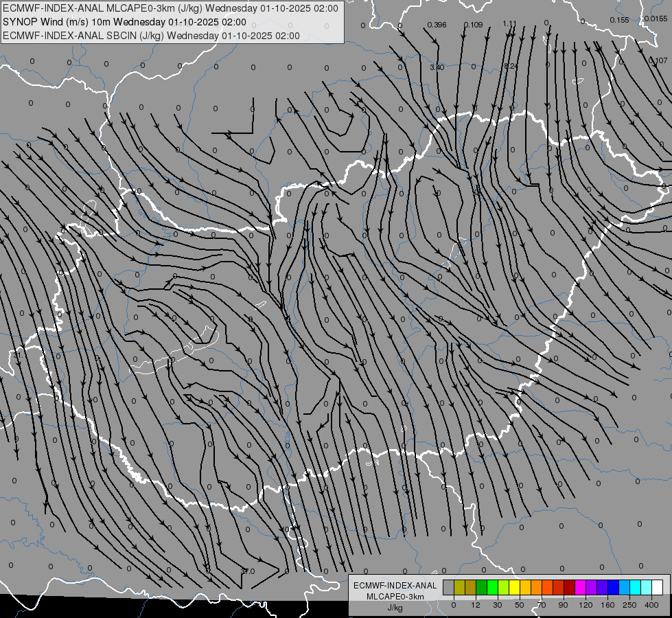This screenshot has height=618, width=672.
Task: Click the map value 0.155
Action: (x=619, y=20)
